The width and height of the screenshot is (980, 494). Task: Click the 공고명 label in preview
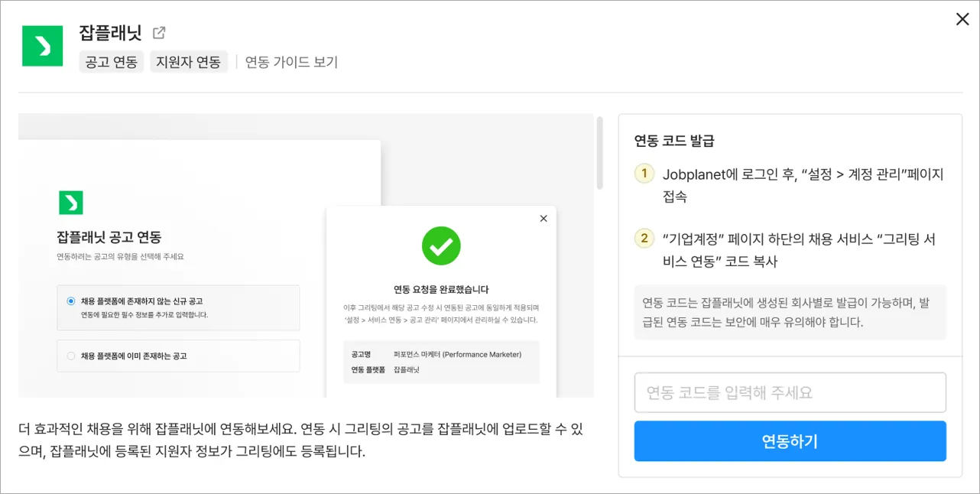coord(361,354)
